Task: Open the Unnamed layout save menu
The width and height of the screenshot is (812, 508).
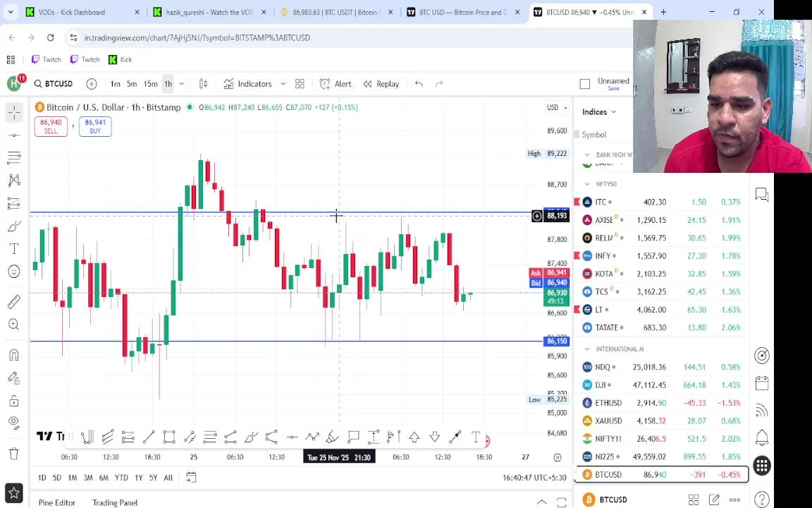Action: tap(613, 84)
